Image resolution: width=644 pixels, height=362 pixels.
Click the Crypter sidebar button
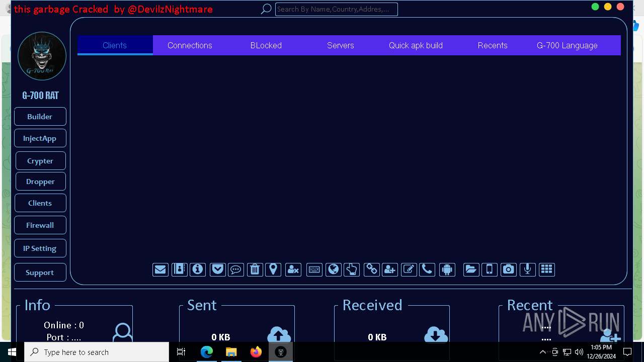[x=40, y=161]
